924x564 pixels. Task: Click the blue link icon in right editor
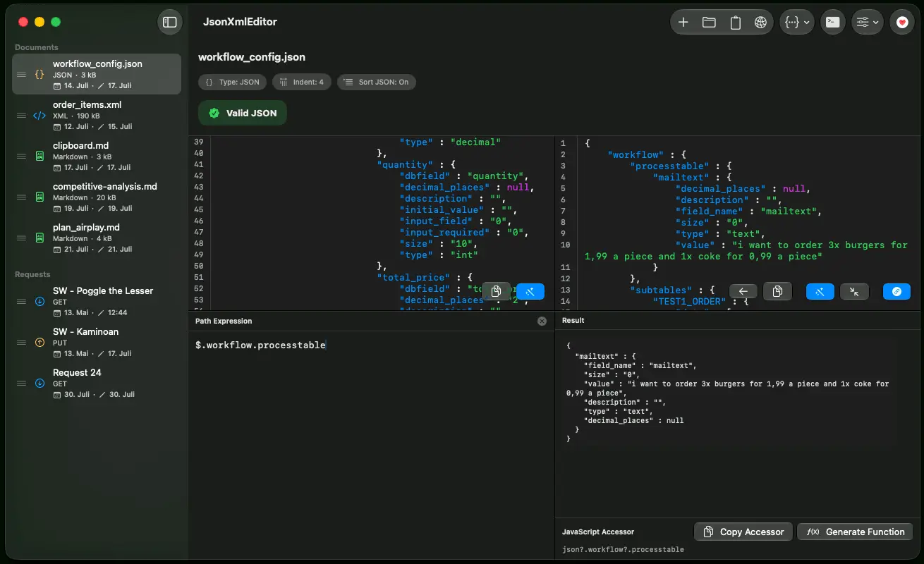tap(897, 291)
